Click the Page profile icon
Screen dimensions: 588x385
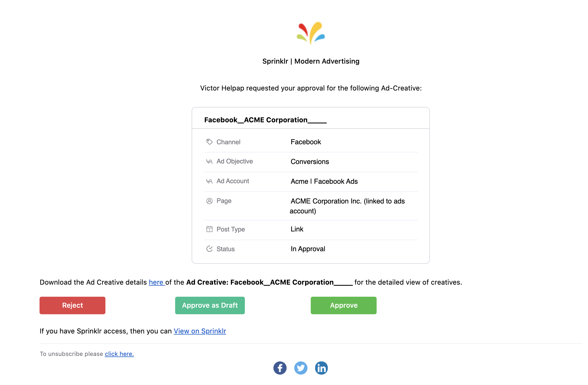tap(209, 201)
